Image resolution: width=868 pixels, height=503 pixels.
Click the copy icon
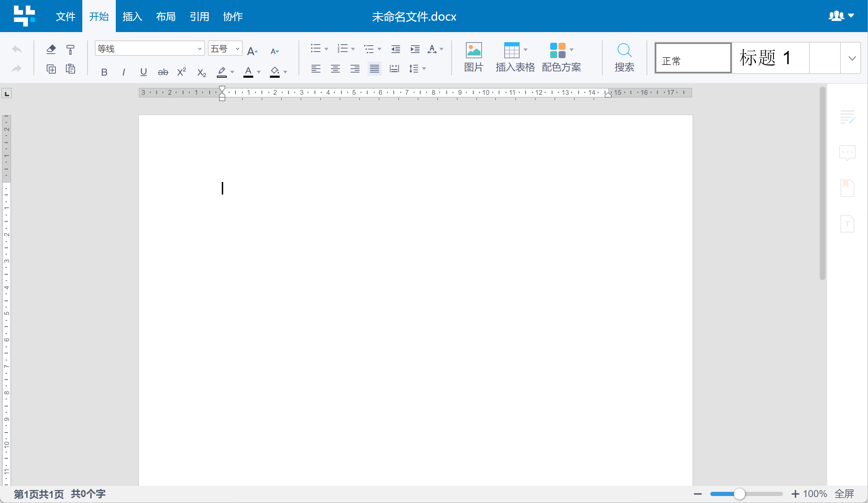tap(51, 69)
